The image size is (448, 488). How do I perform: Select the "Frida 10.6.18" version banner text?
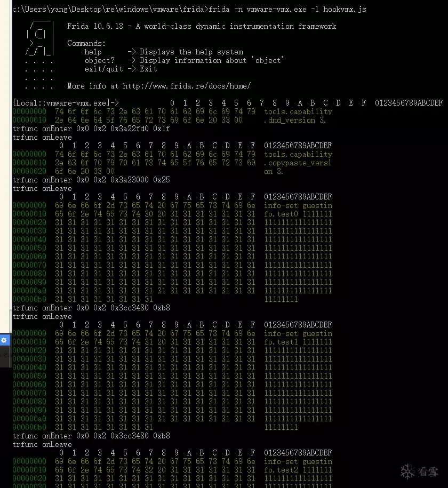[95, 27]
